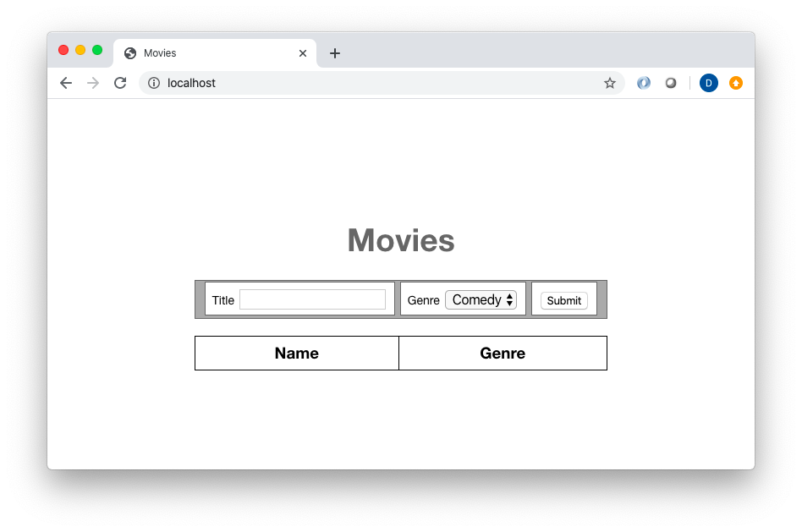Click the Name column header
802x532 pixels.
(x=297, y=353)
